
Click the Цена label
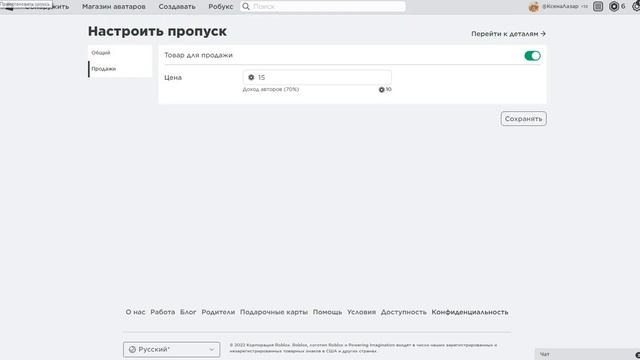pos(173,78)
